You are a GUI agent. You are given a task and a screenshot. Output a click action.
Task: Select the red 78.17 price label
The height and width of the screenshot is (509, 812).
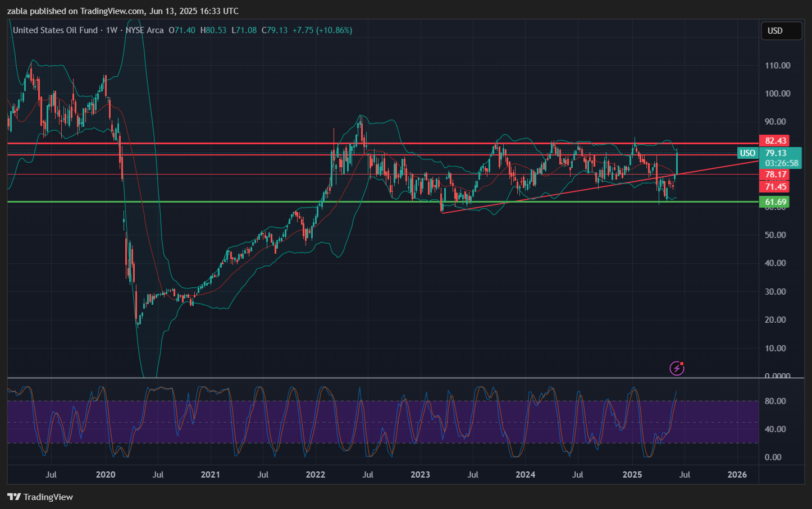point(775,175)
